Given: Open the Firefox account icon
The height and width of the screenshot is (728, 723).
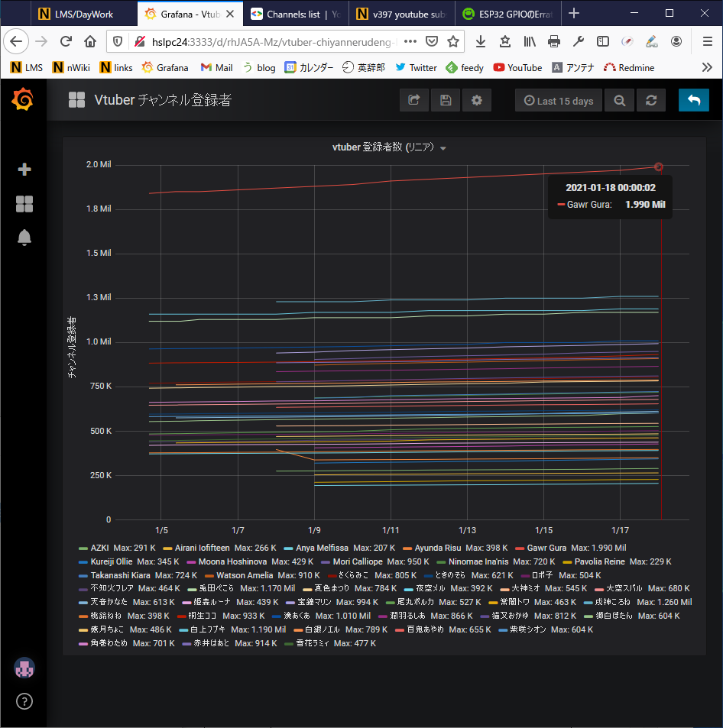Looking at the screenshot, I should coord(676,42).
